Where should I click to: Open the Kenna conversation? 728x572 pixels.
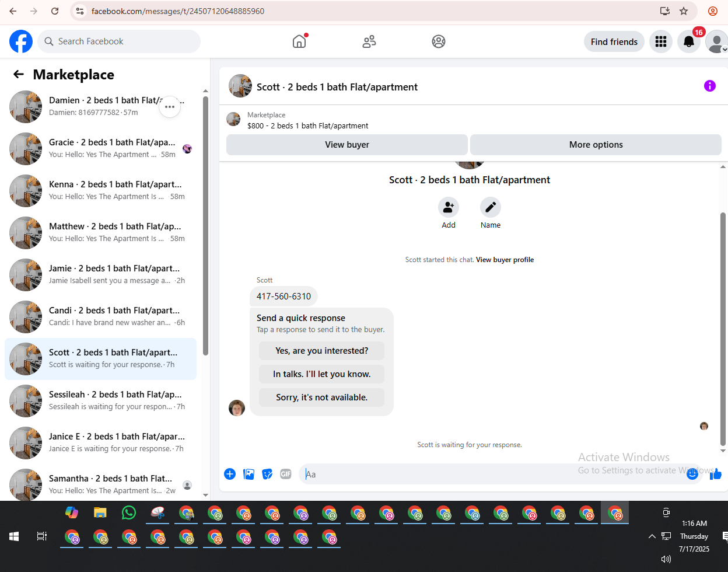[100, 191]
